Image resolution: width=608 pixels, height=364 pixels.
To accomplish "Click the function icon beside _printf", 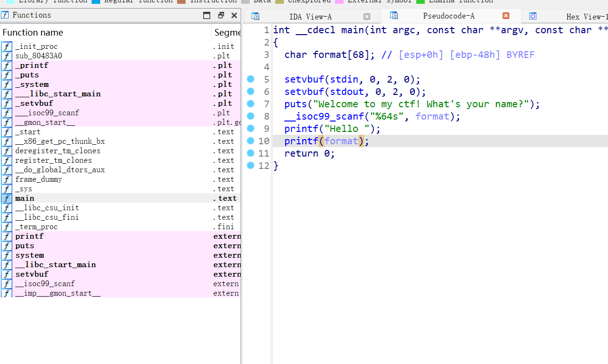I will tap(7, 65).
